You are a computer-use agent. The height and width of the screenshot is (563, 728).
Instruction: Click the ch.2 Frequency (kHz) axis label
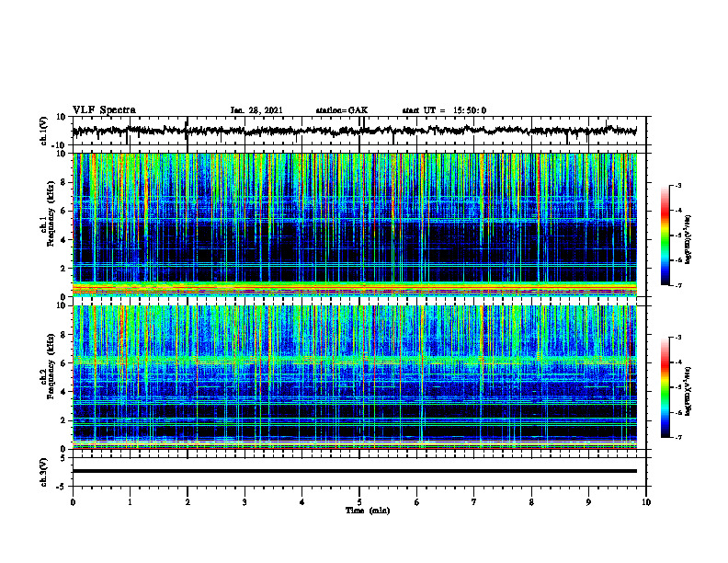click(48, 366)
